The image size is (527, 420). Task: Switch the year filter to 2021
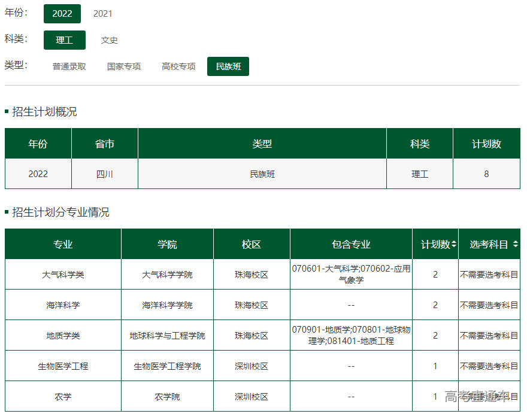pos(102,13)
